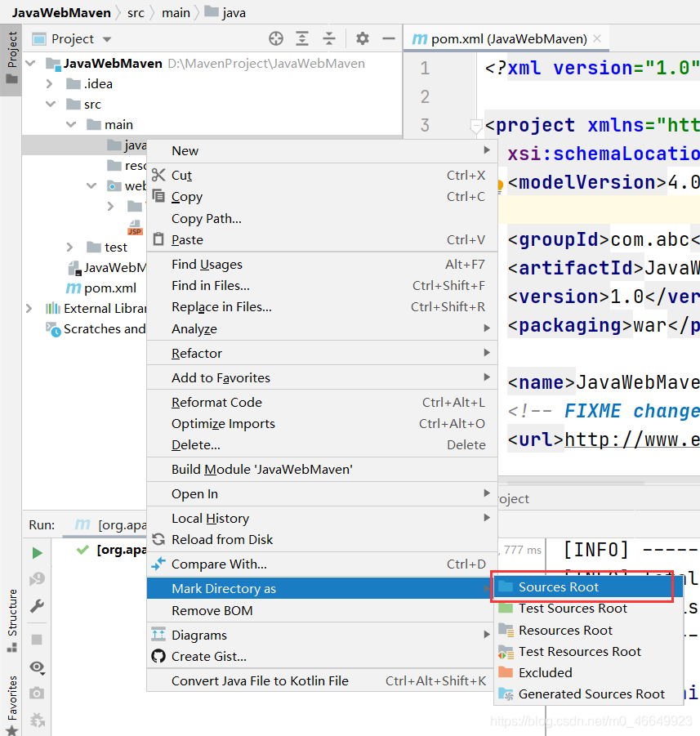
Task: Collapse the webapp folder chevron
Action: tap(91, 186)
